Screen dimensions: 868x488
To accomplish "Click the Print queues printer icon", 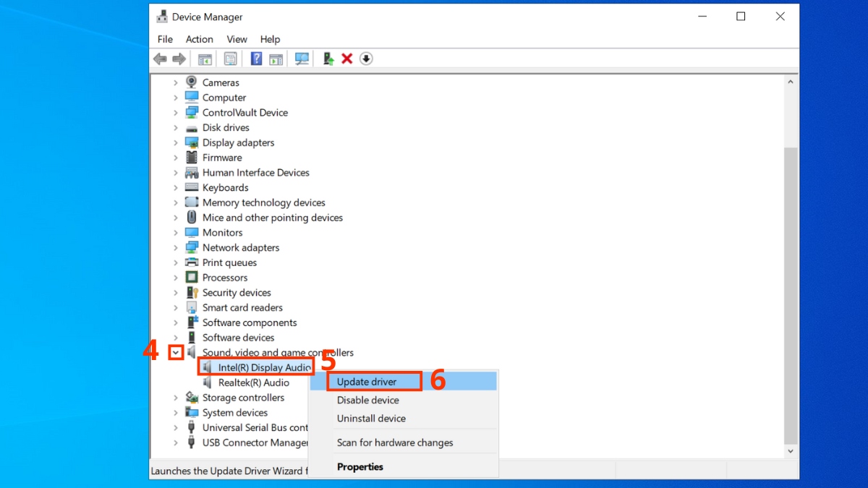I will (192, 262).
